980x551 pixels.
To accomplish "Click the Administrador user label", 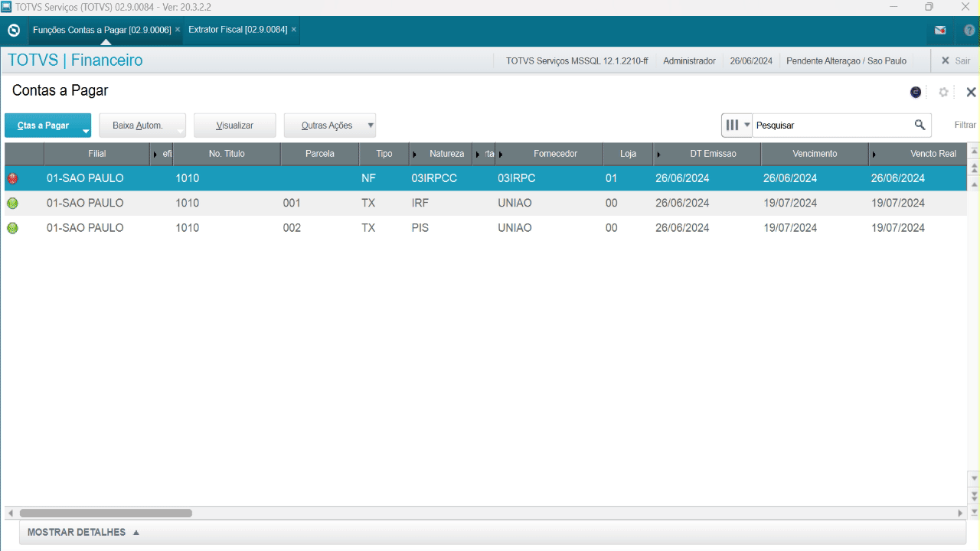I will tap(689, 60).
